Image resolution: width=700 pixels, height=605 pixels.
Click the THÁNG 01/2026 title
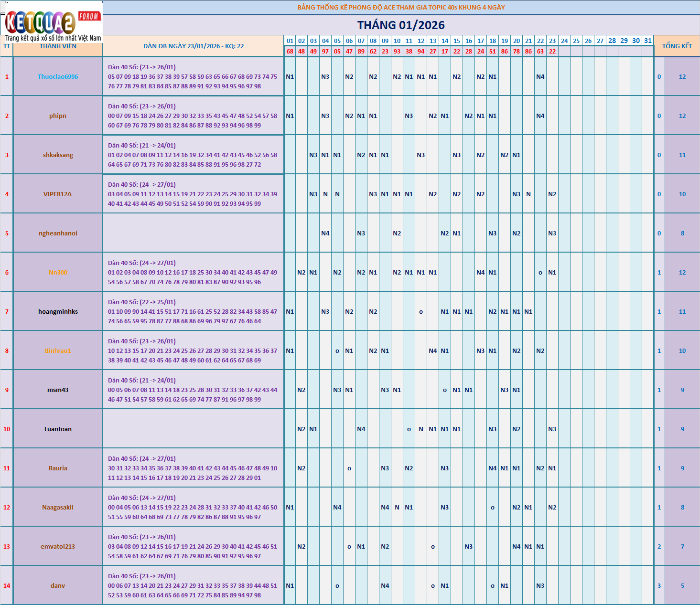click(401, 25)
